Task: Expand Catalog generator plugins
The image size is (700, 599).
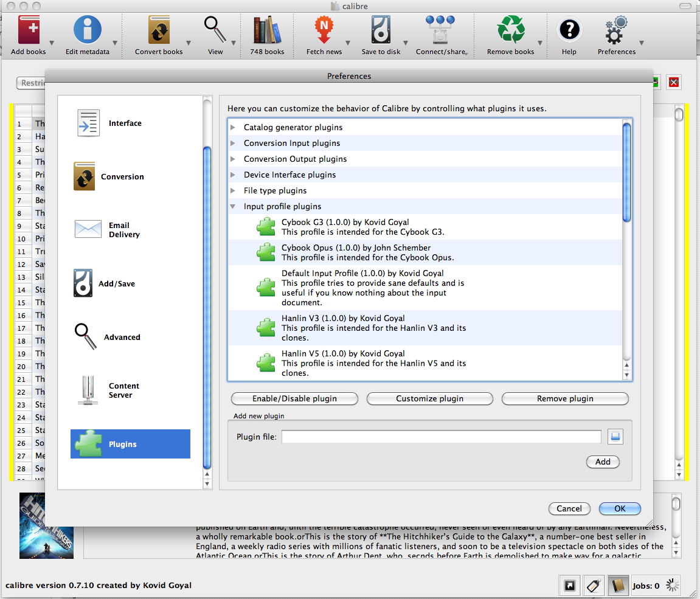Action: [x=232, y=127]
